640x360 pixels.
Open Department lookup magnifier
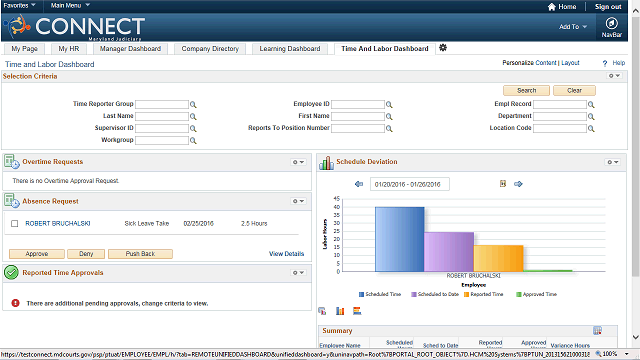tap(591, 116)
